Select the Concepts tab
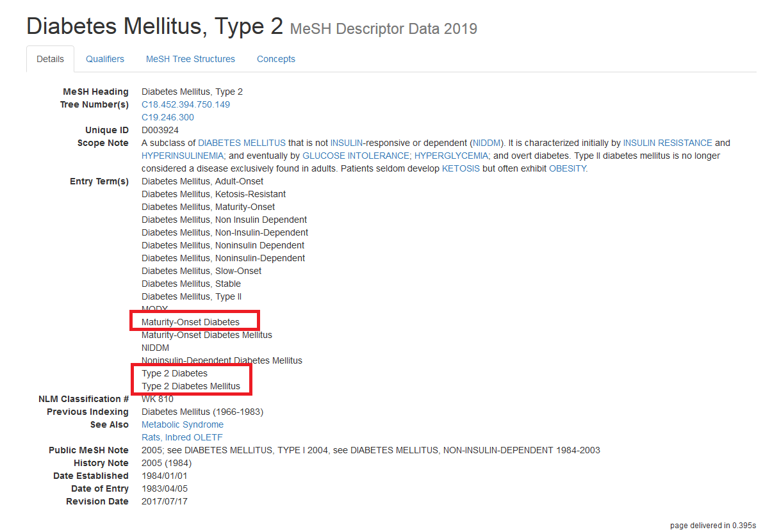Viewport: 763px width, 532px height. coord(275,58)
